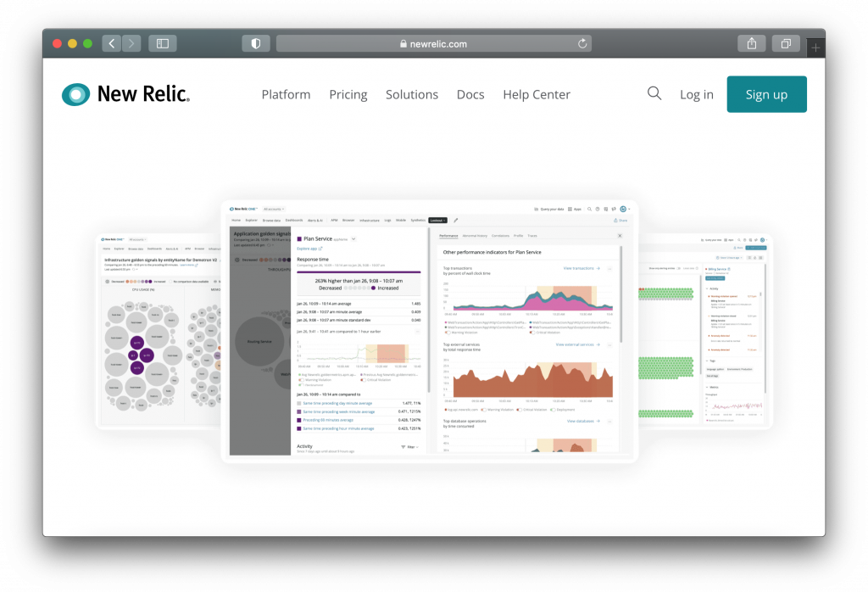Click the Explore app link
The width and height of the screenshot is (868, 593).
pyautogui.click(x=309, y=249)
